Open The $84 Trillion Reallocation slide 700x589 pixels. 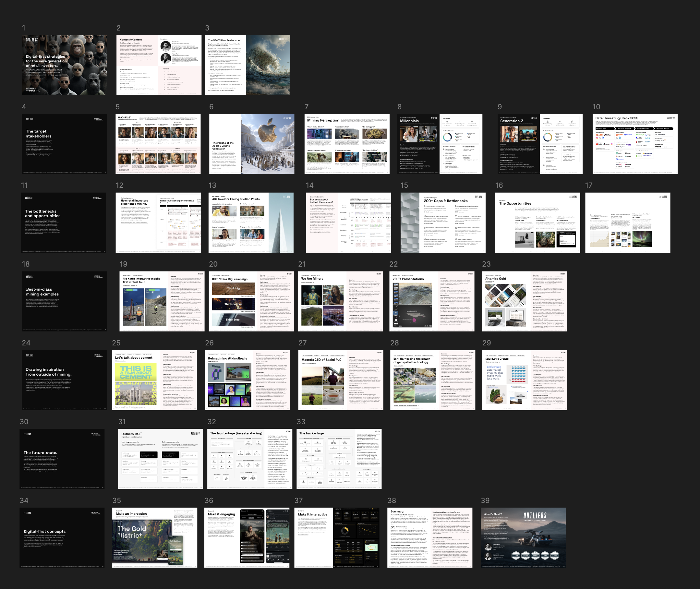coord(247,65)
